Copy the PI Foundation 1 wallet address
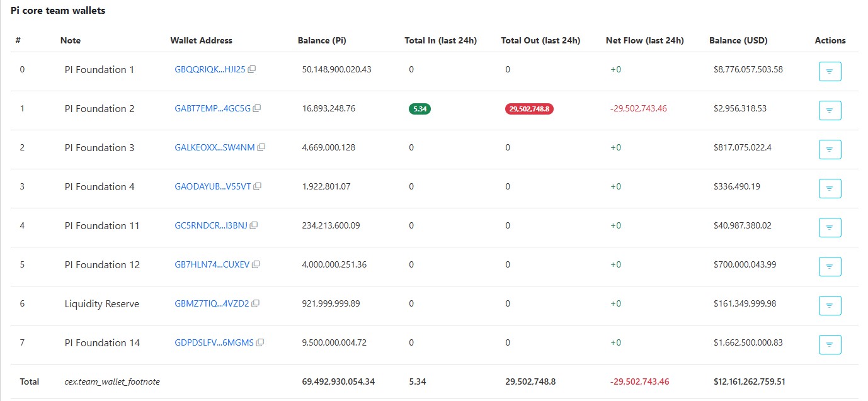 [x=252, y=70]
